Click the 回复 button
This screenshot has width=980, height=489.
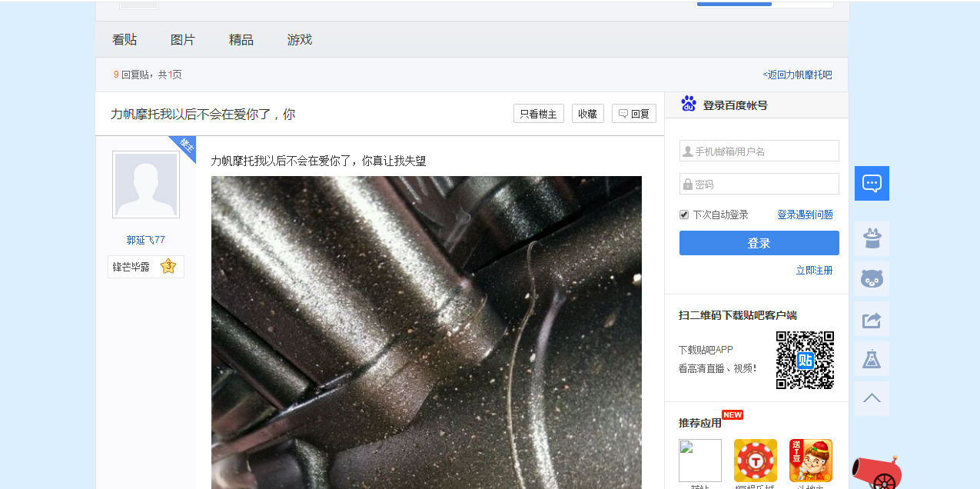pos(634,114)
